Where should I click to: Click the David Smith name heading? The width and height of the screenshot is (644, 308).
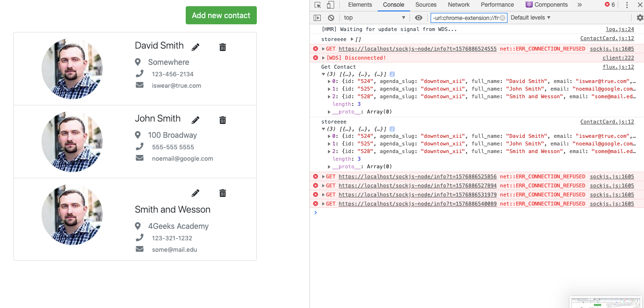tap(159, 46)
